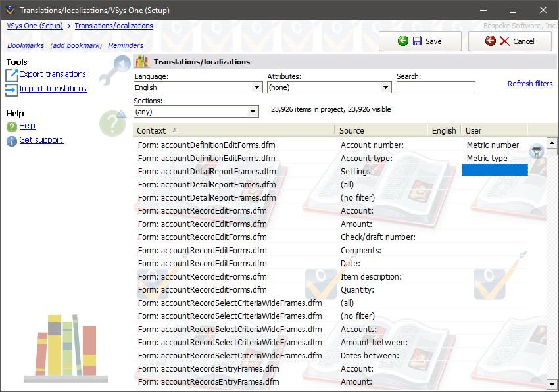Open the Reminders link

pos(126,45)
